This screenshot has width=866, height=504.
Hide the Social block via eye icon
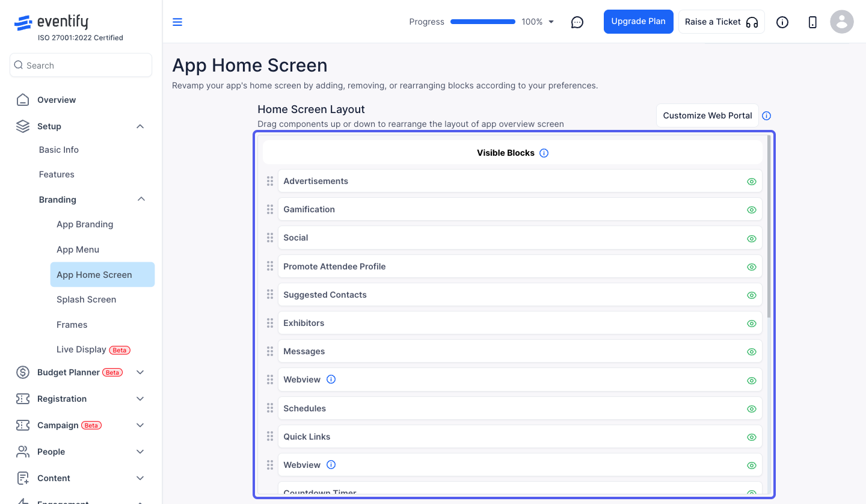(751, 238)
